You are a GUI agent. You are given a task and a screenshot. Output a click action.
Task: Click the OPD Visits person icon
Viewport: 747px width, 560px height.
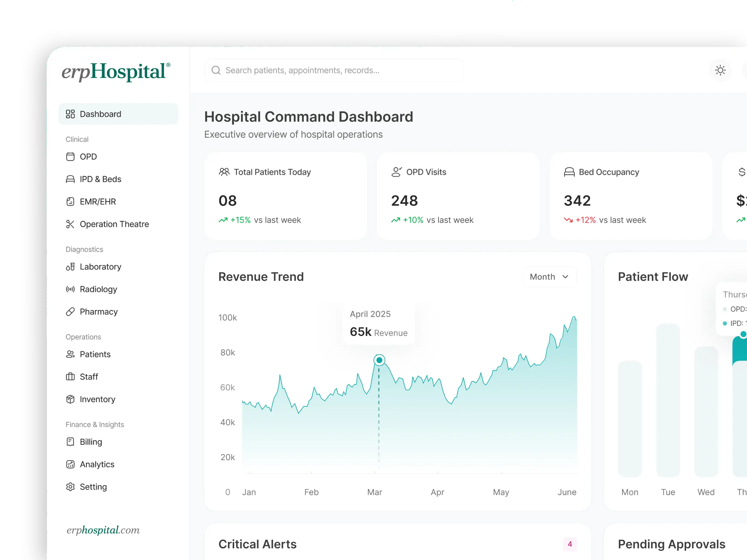coord(397,172)
